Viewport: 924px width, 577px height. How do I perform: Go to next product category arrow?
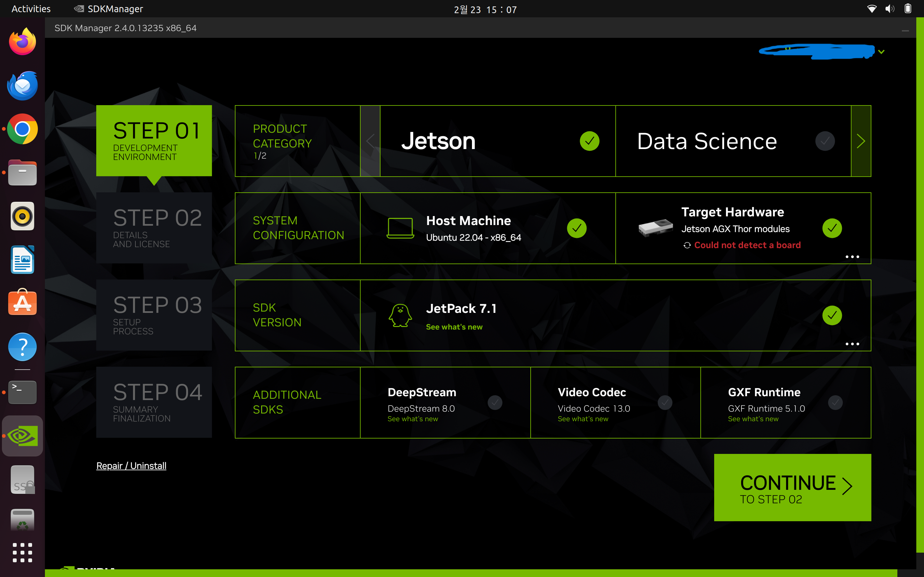(x=860, y=141)
